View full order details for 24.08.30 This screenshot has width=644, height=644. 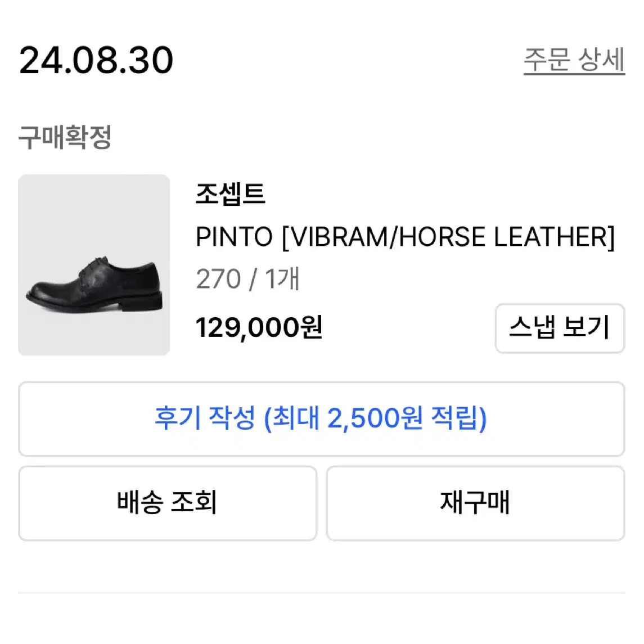click(574, 60)
